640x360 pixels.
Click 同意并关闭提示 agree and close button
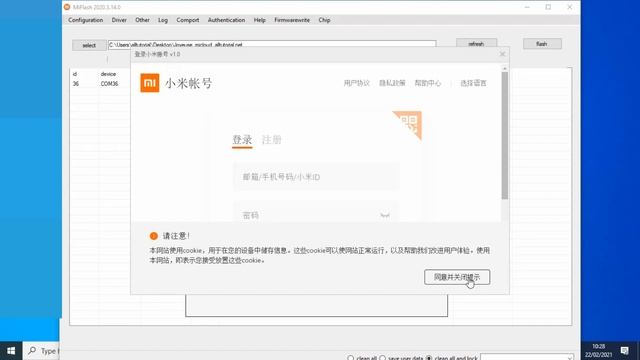pos(457,277)
